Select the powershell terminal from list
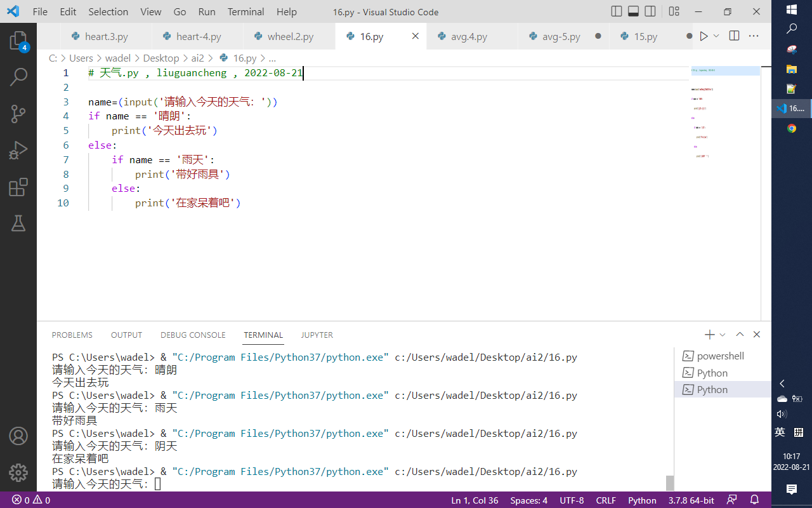Screen dimensions: 812x508 pyautogui.click(x=720, y=356)
